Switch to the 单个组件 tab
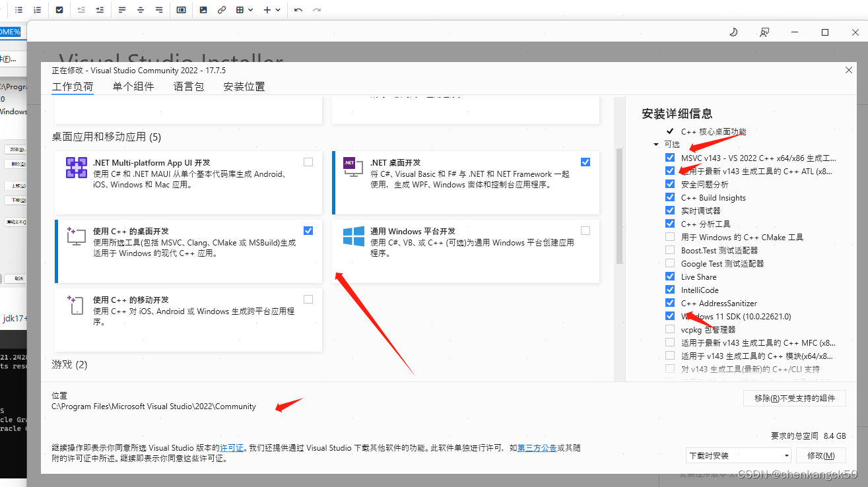The width and height of the screenshot is (868, 487). pos(133,86)
